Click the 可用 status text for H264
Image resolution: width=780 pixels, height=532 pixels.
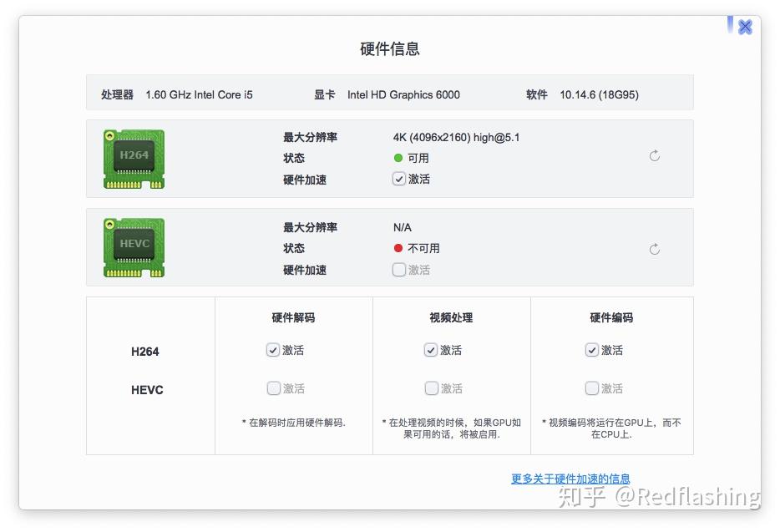(418, 158)
